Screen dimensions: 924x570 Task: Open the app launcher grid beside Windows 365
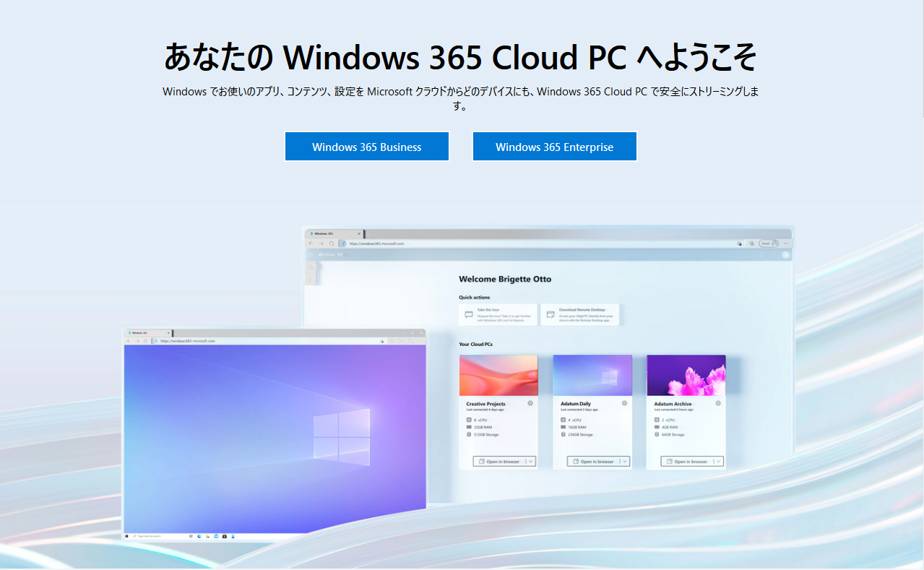(310, 254)
